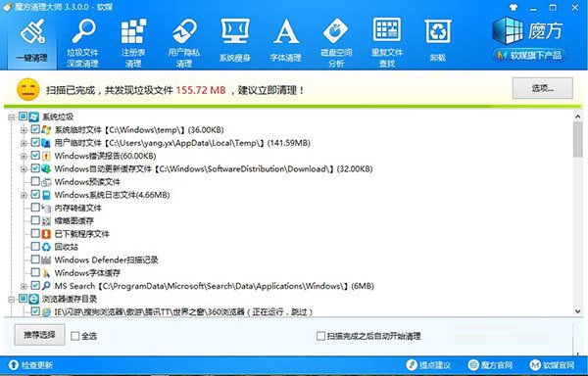Check Windows Defender扫描记录 checkbox

click(35, 259)
